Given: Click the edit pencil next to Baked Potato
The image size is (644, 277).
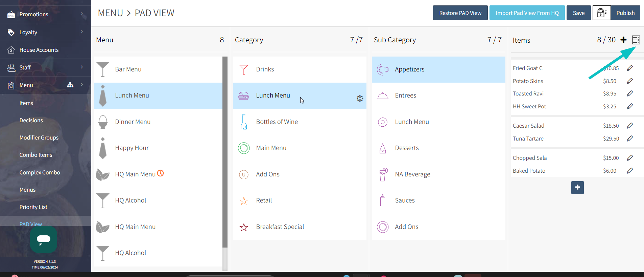Looking at the screenshot, I should tap(629, 171).
